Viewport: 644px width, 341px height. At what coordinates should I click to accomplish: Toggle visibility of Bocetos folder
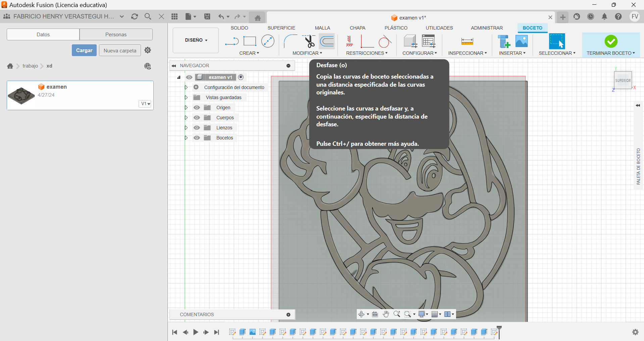[x=197, y=138]
